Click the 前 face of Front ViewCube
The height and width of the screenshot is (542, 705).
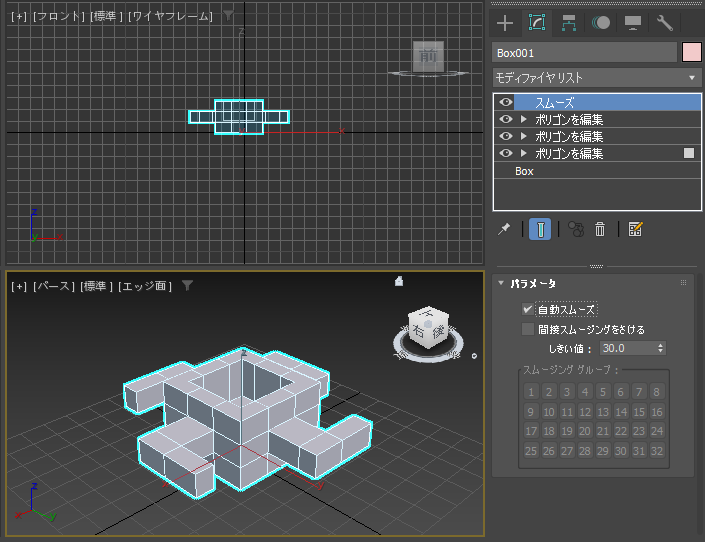click(428, 56)
